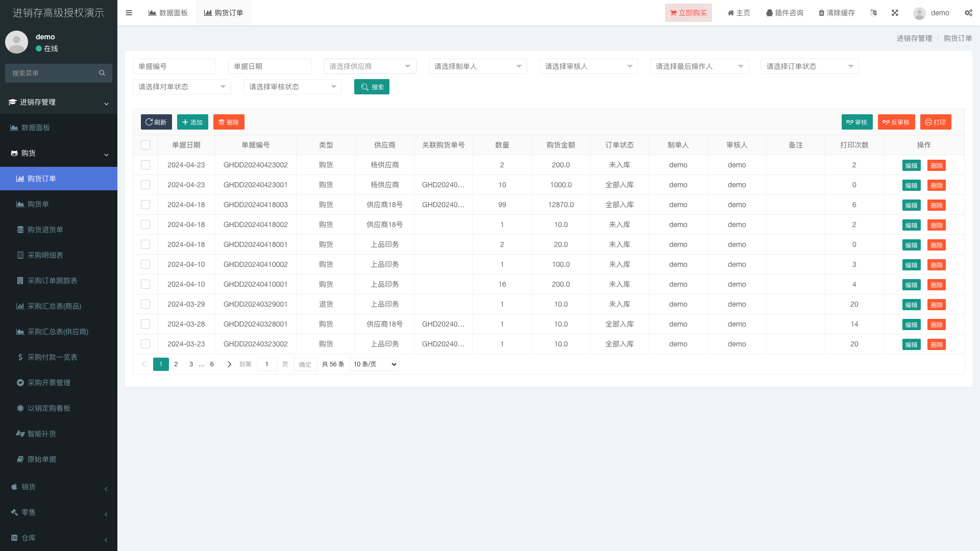This screenshot has width=980, height=551.
Task: Go to pagination page 6
Action: point(212,364)
